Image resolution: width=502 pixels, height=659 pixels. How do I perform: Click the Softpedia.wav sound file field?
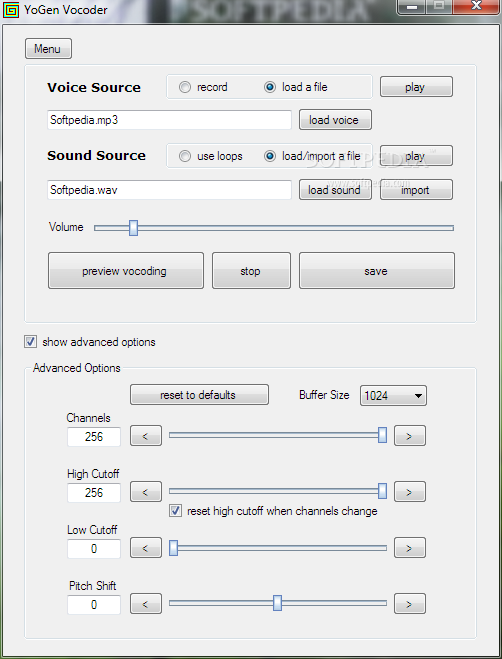click(169, 190)
